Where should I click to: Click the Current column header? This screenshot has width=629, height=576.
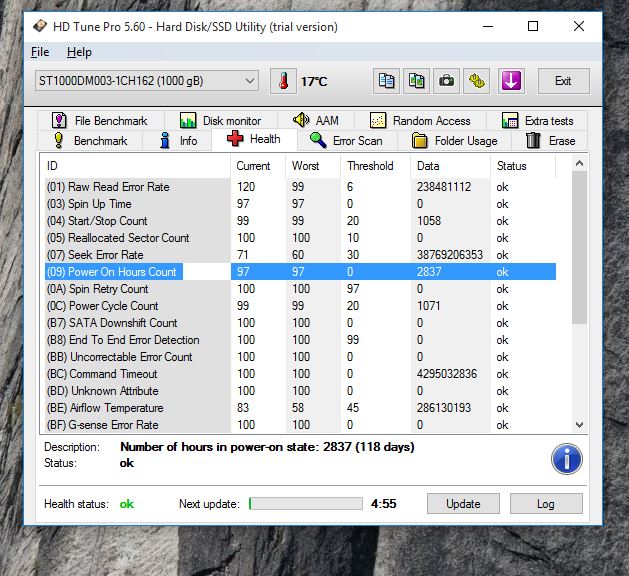tap(258, 166)
